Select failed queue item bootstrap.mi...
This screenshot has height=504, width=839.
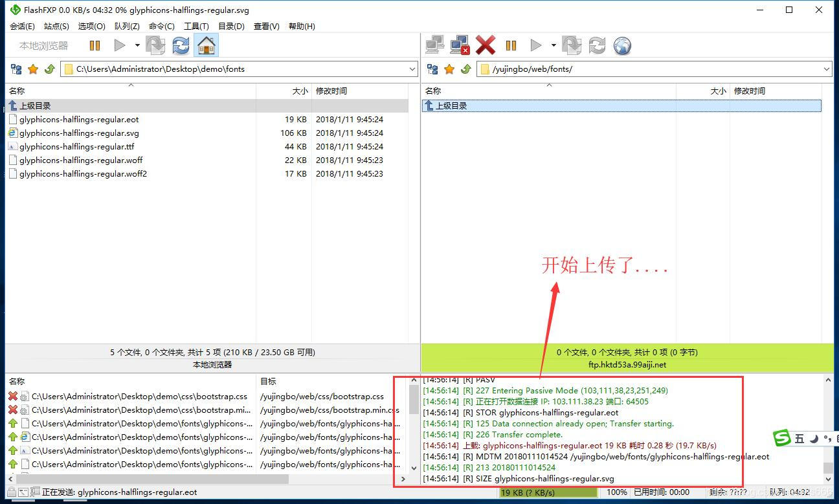click(x=142, y=410)
